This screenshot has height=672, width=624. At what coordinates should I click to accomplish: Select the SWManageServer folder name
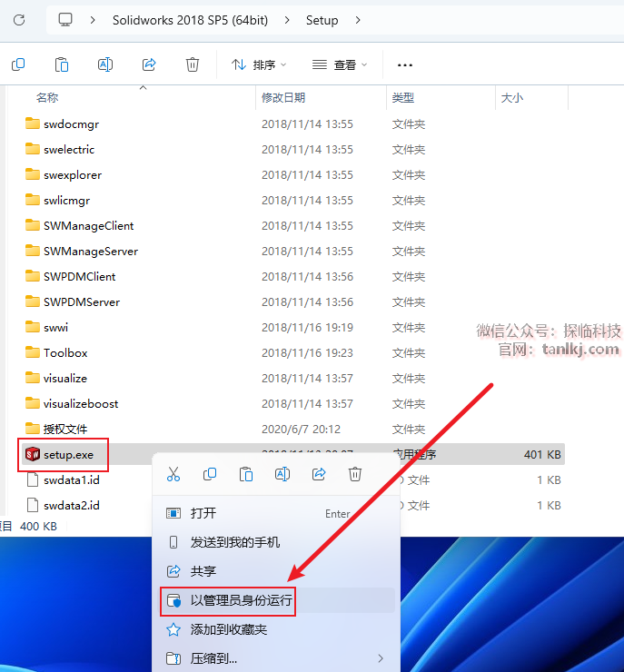click(91, 252)
